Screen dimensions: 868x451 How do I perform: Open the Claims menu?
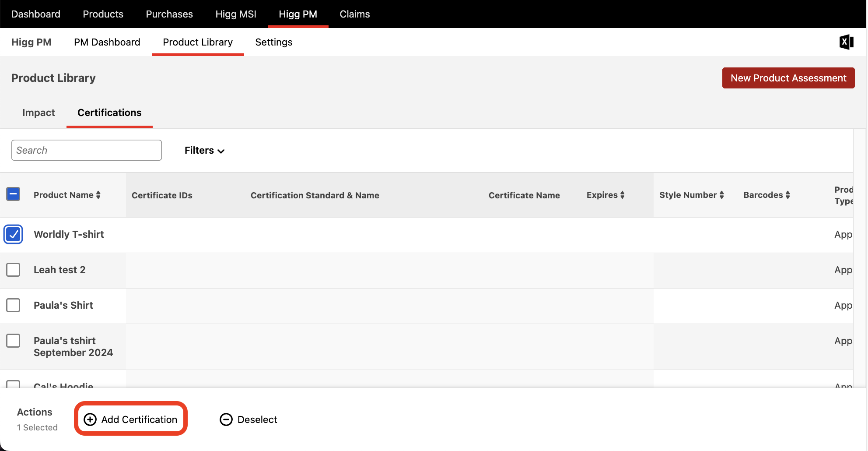pyautogui.click(x=355, y=14)
